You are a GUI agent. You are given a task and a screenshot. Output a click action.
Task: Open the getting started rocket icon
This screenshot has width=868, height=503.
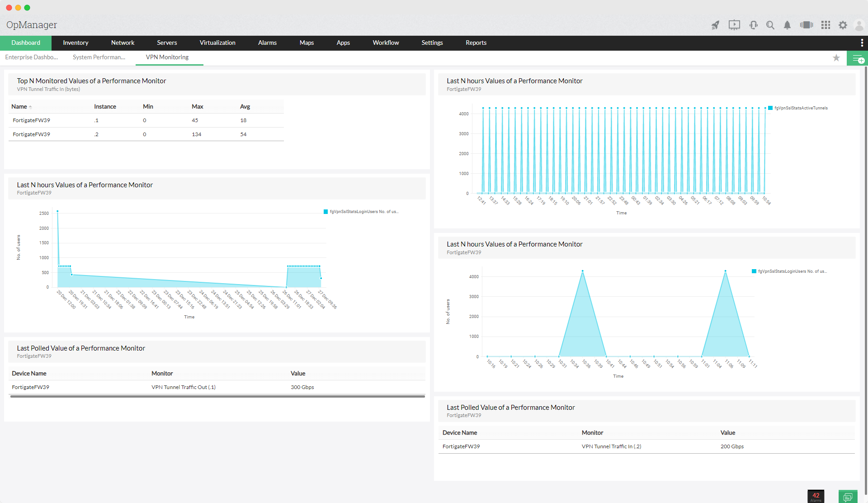pos(716,25)
